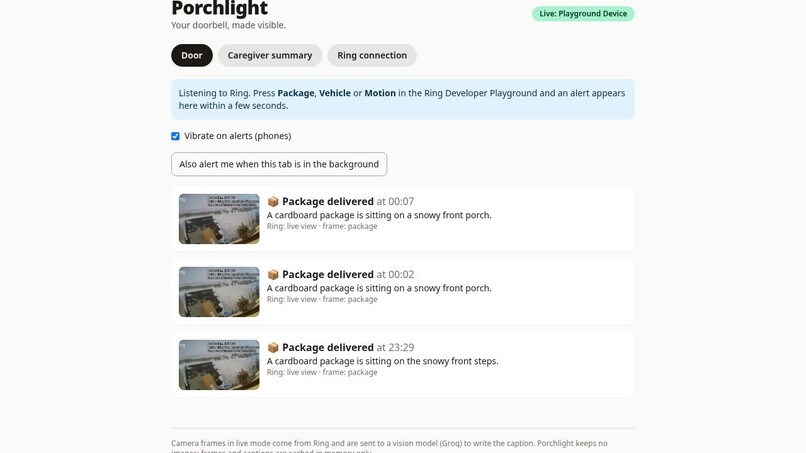Viewport: 806px width, 453px height.
Task: Click the Porchlight heading
Action: 219,8
